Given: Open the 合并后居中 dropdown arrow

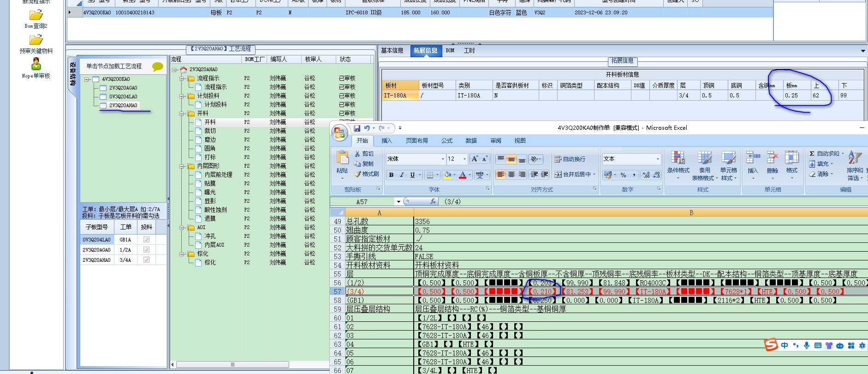Looking at the screenshot, I should pos(595,175).
